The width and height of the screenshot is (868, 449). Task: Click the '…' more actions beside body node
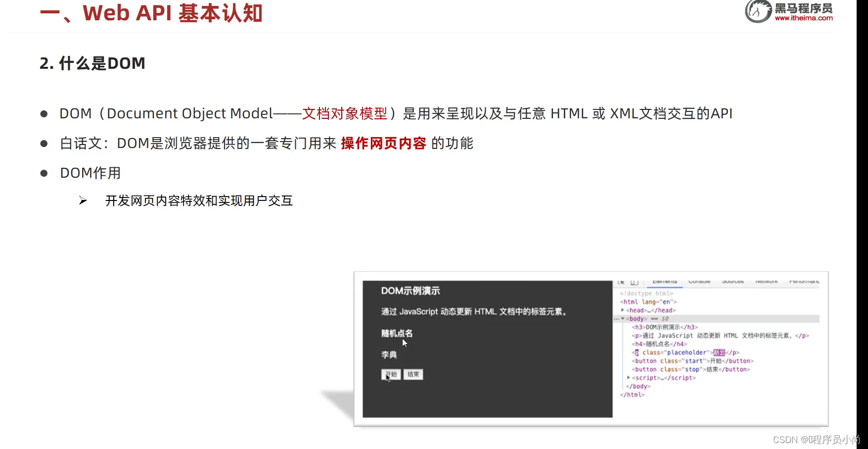click(616, 319)
